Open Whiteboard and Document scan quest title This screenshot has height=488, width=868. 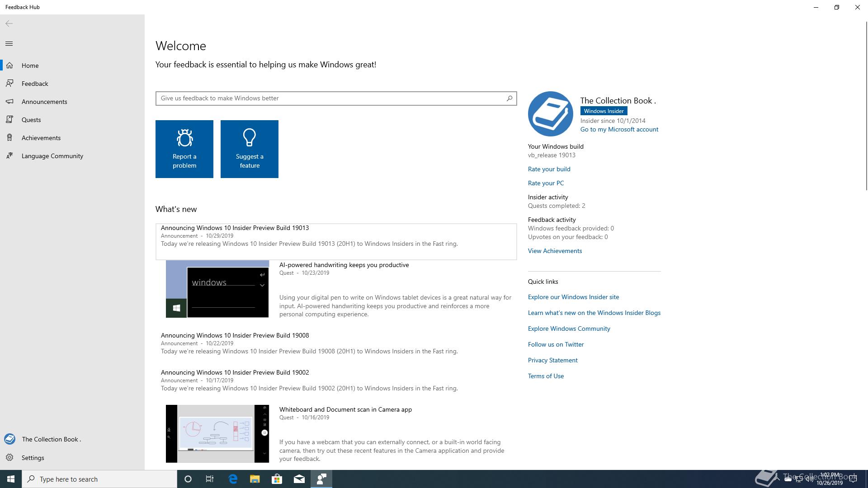[x=345, y=409]
